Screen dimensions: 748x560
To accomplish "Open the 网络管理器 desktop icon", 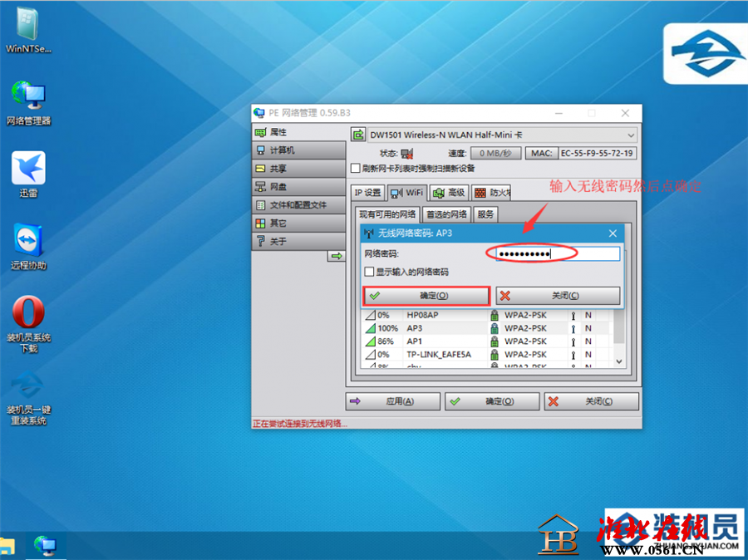I will [28, 102].
